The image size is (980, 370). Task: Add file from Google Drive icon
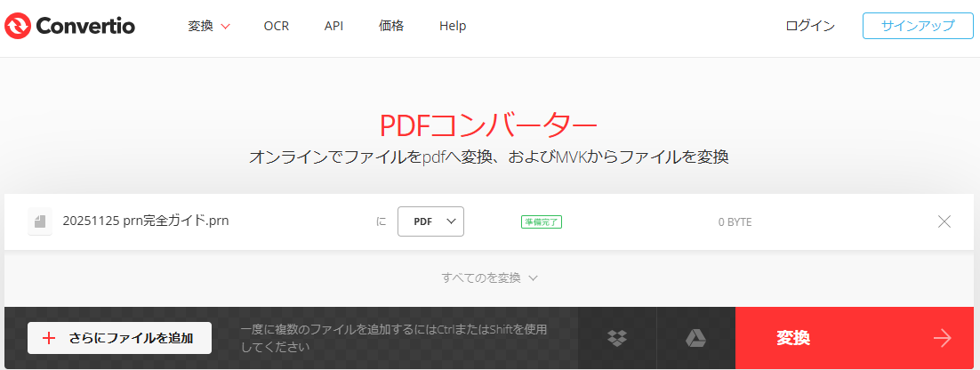point(695,338)
